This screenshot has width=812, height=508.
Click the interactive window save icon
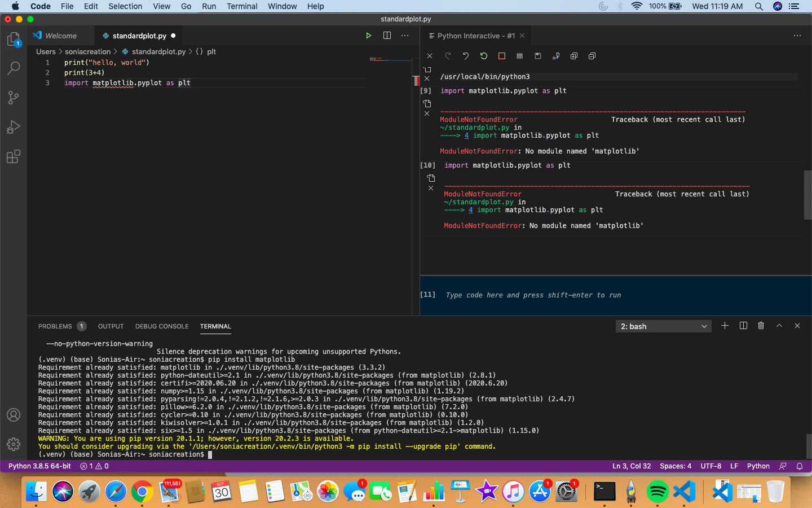coord(537,56)
